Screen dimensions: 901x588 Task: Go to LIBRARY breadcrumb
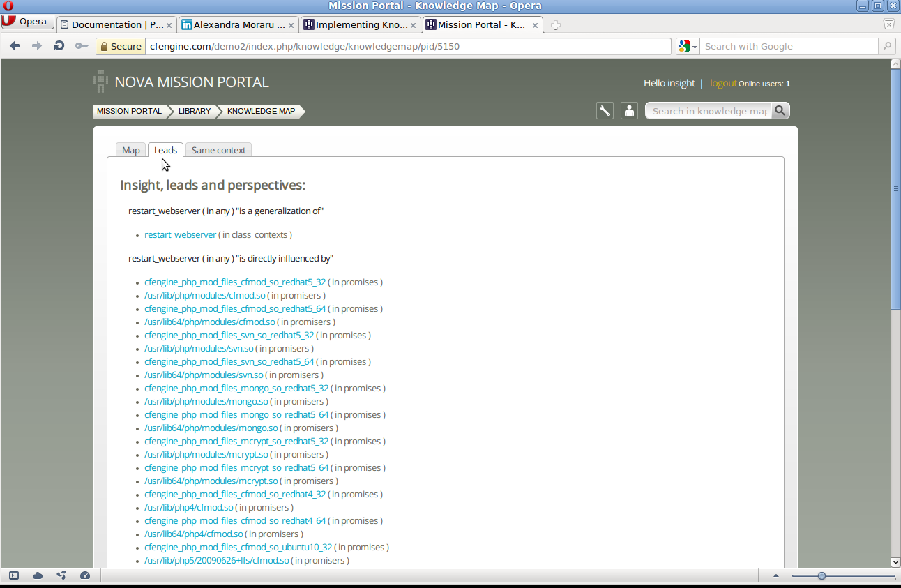coord(194,111)
